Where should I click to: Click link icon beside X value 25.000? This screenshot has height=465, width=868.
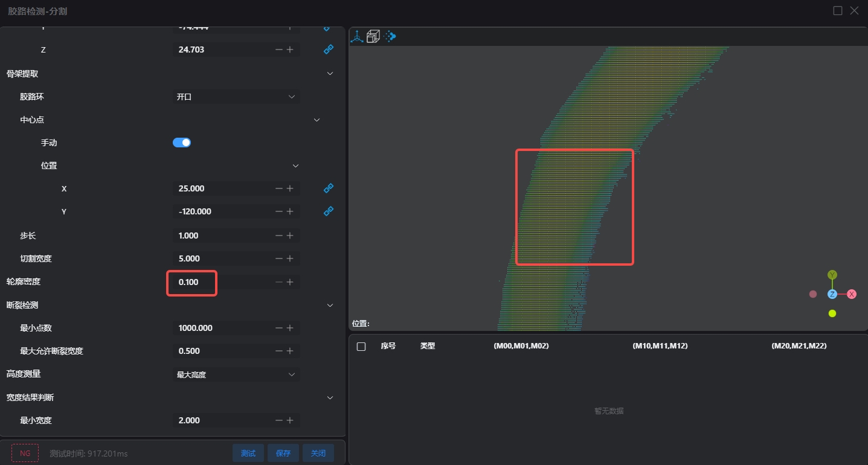(x=329, y=188)
